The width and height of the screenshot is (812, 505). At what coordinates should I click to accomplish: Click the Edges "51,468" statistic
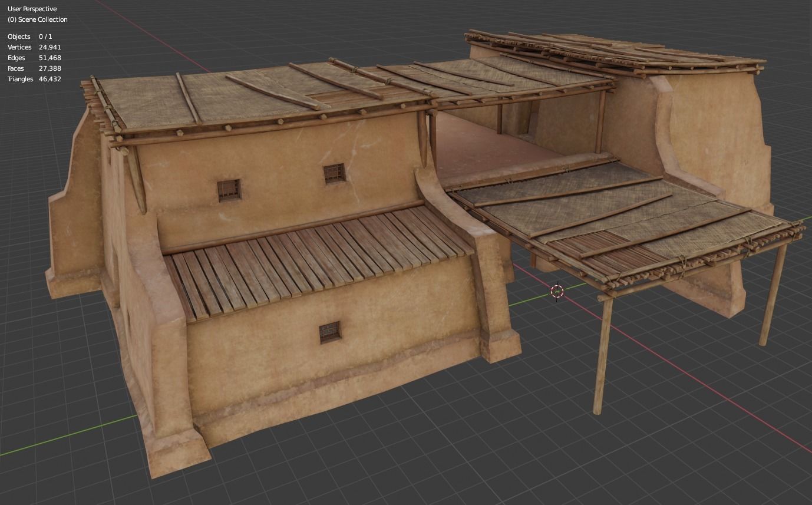tap(50, 58)
